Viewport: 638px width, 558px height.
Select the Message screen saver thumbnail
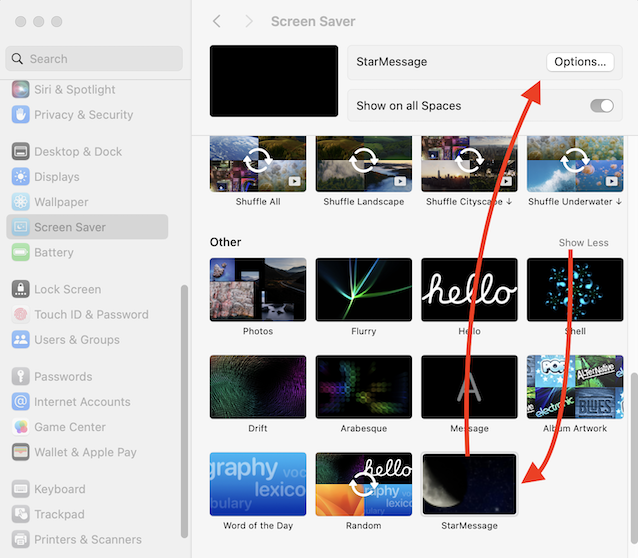(469, 387)
